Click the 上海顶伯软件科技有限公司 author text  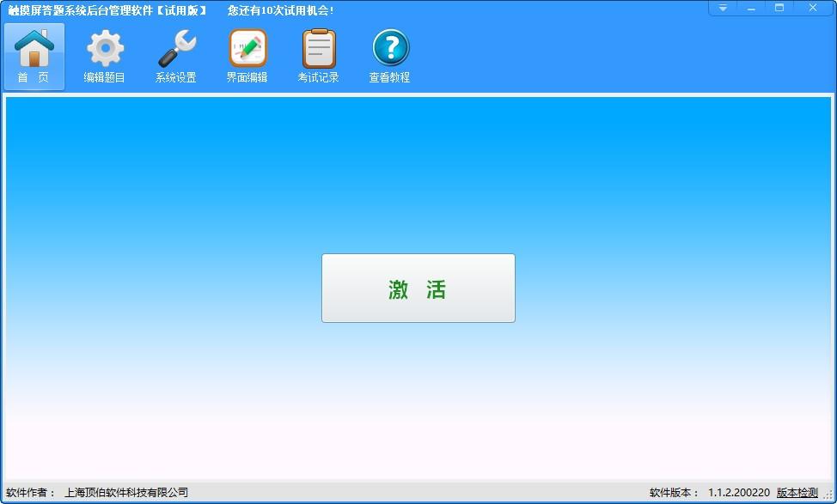click(x=126, y=492)
